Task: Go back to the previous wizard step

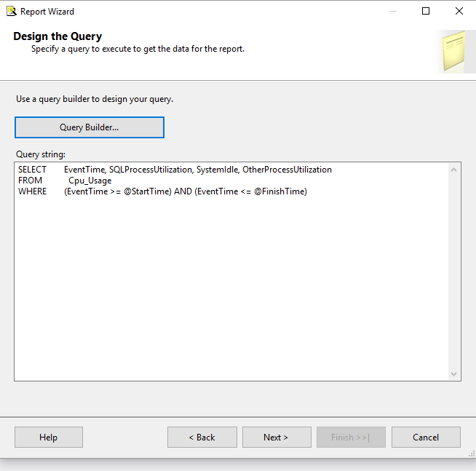Action: coord(202,438)
